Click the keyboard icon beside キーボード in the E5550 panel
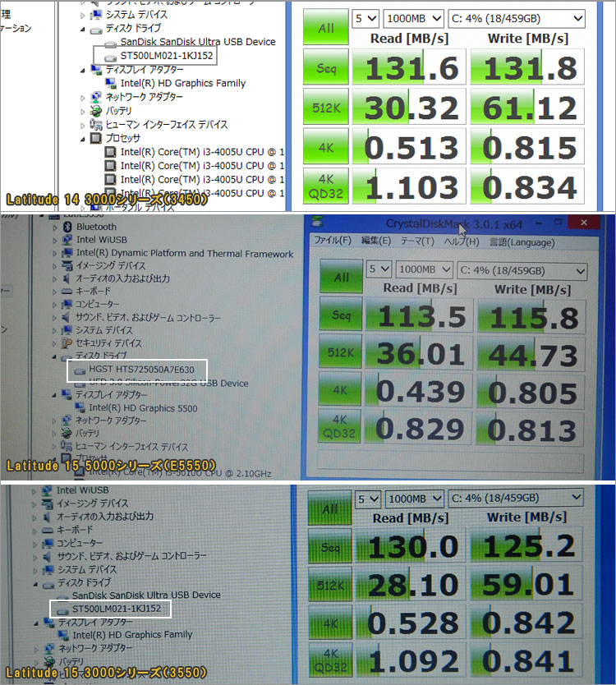 click(x=67, y=292)
